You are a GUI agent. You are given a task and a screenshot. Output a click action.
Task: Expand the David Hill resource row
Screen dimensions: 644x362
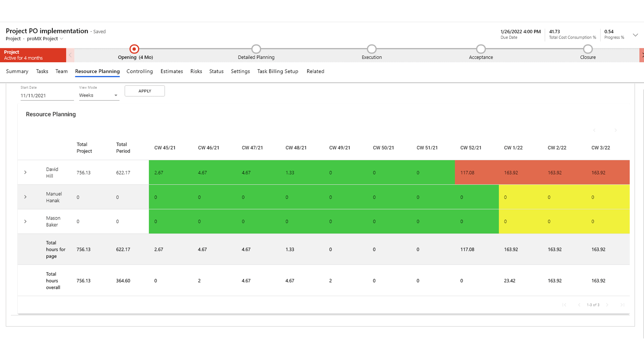(x=25, y=172)
